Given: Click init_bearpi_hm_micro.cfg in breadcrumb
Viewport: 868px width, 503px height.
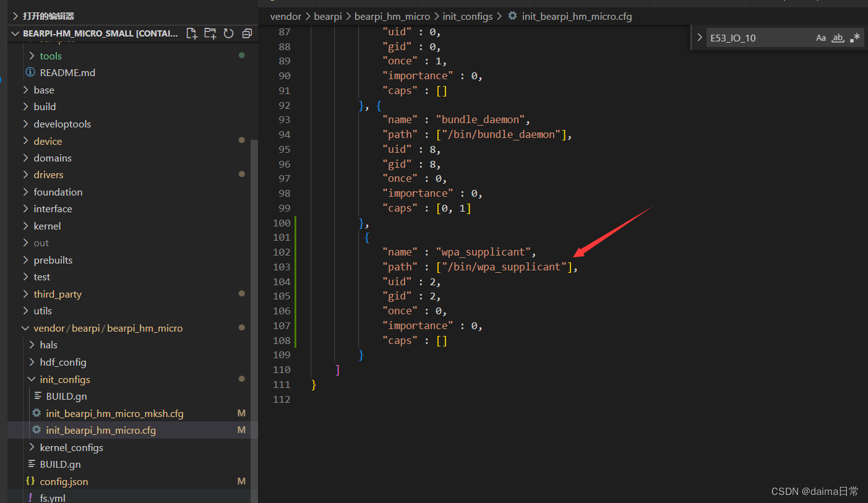Looking at the screenshot, I should coord(577,17).
